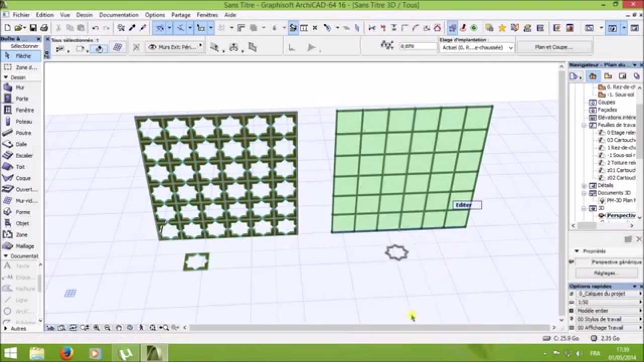
Task: Select Coupes in the navigator tree
Action: (606, 102)
